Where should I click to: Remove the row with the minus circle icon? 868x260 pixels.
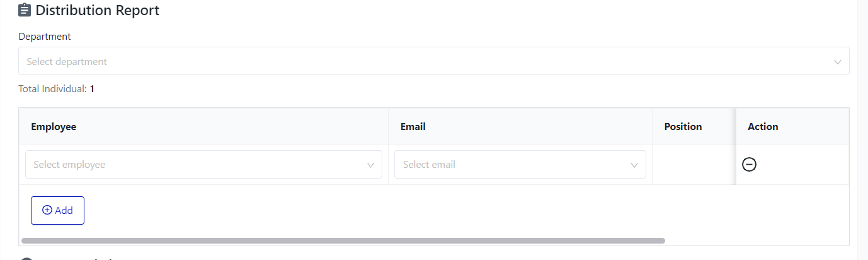click(x=750, y=165)
